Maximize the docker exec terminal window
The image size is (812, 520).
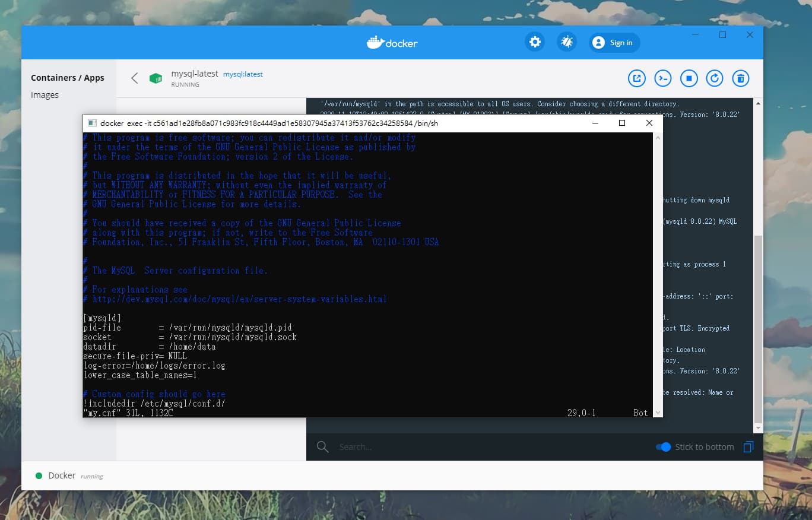(622, 123)
